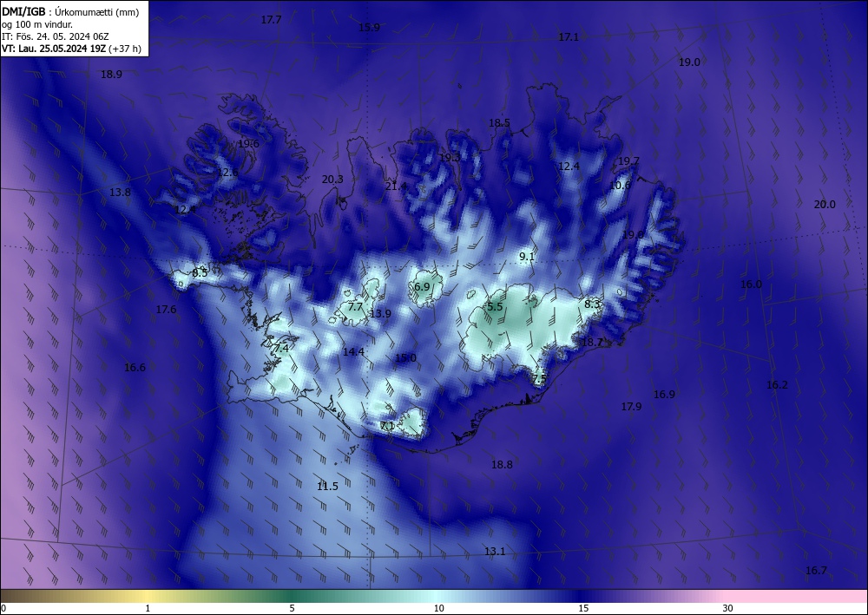Screen dimensions: 868x615
Task: Select the 11.5 value label
Action: pyautogui.click(x=327, y=487)
